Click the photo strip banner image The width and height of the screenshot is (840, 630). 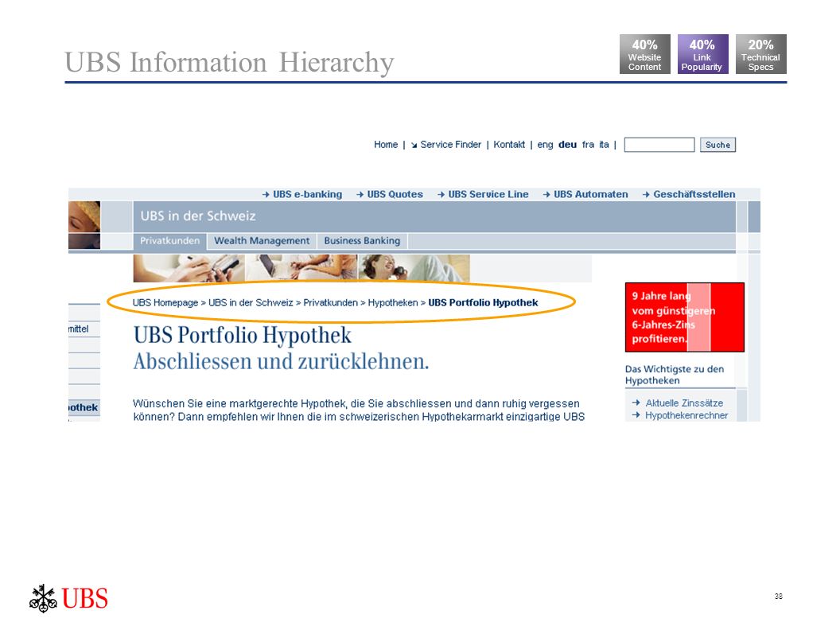301,268
